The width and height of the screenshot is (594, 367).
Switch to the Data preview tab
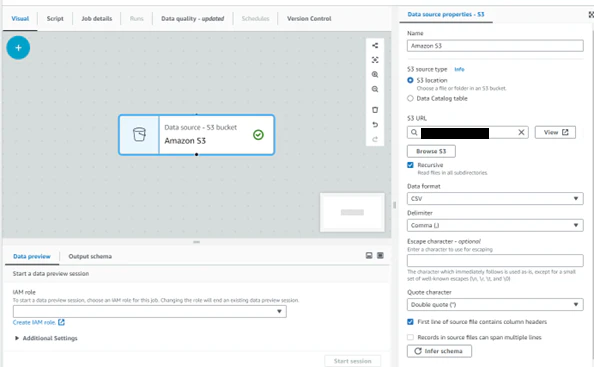(32, 256)
